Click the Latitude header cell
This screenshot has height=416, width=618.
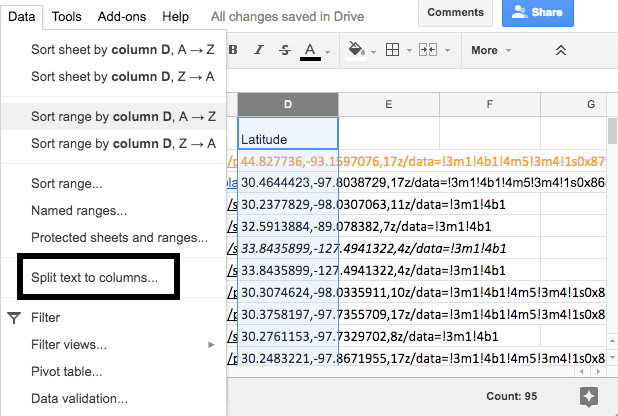coord(288,133)
